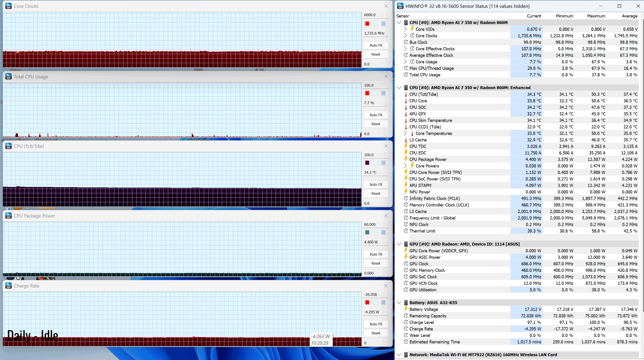The height and width of the screenshot is (360, 644).
Task: Collapse the Network MediaTek Wi-Fi group
Action: point(399,355)
